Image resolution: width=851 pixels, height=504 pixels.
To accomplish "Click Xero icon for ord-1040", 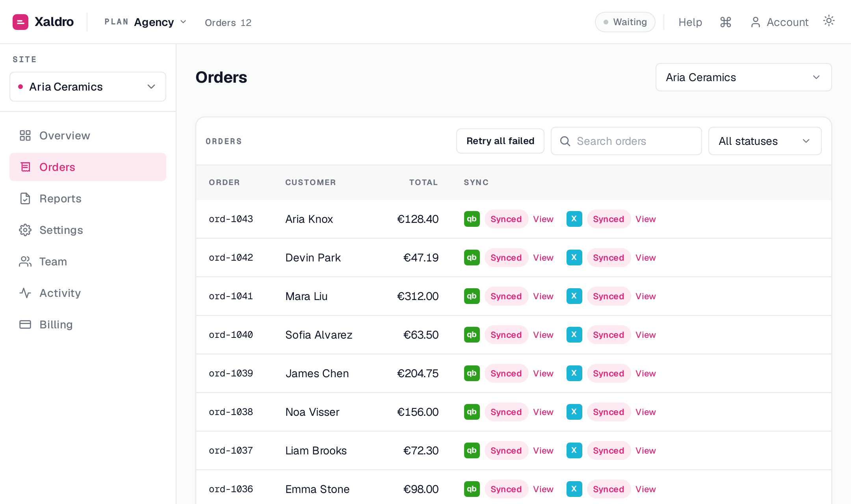I will [x=574, y=335].
